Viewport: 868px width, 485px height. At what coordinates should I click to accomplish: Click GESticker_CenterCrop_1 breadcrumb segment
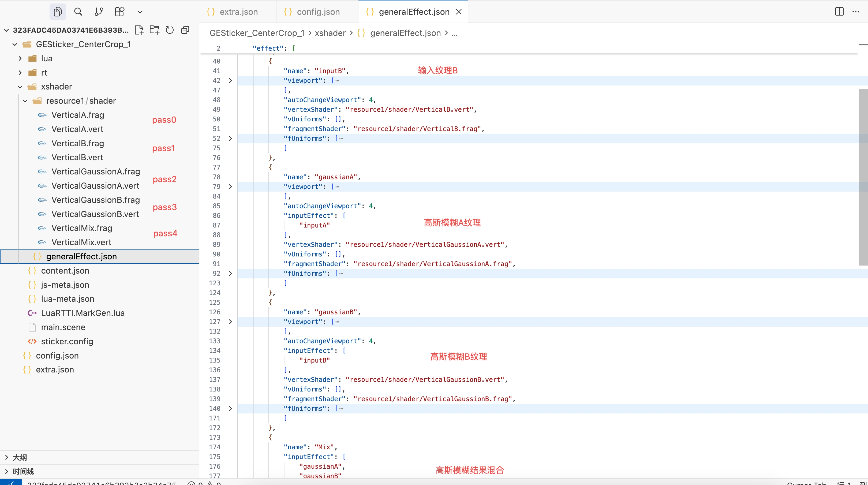pos(257,33)
